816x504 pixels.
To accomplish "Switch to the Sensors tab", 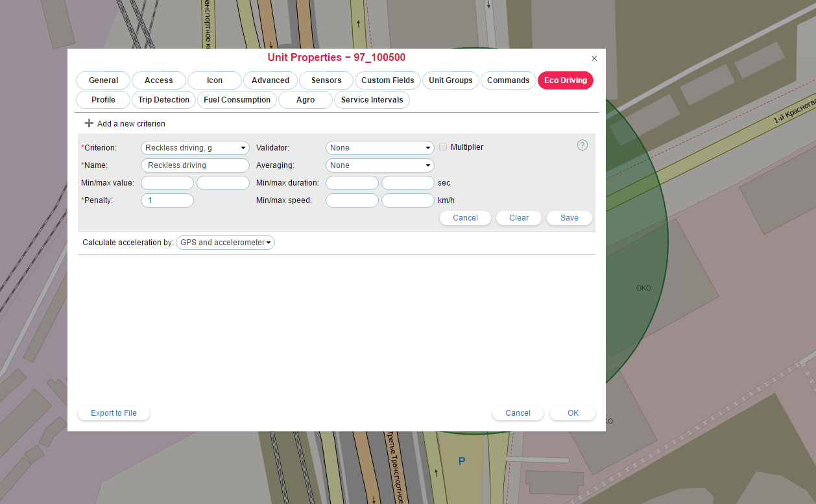I will click(x=326, y=80).
